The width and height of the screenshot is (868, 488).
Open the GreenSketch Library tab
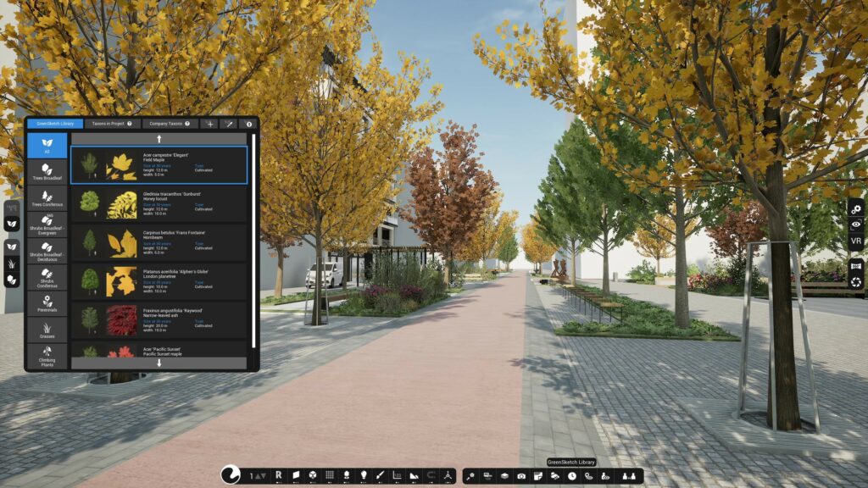click(x=55, y=124)
